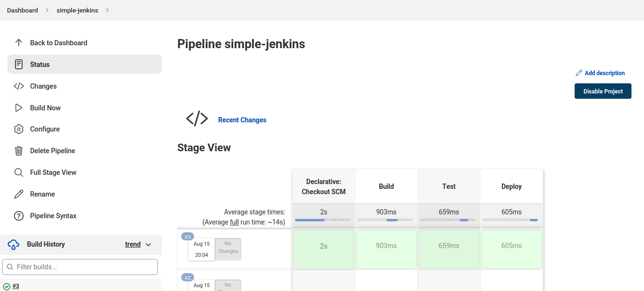Click the Delete Pipeline trash icon
The width and height of the screenshot is (644, 291).
[x=18, y=150]
